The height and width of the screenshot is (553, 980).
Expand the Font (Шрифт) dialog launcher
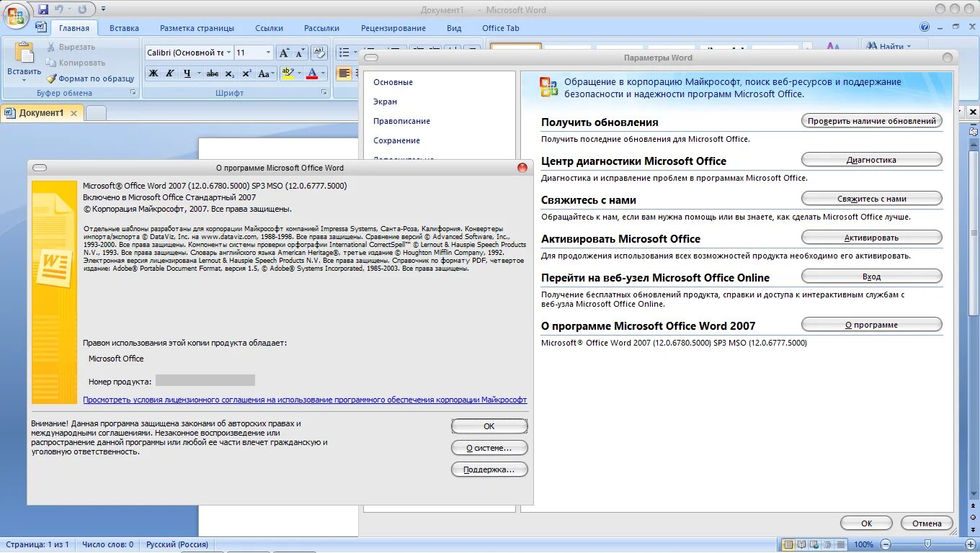pyautogui.click(x=324, y=93)
